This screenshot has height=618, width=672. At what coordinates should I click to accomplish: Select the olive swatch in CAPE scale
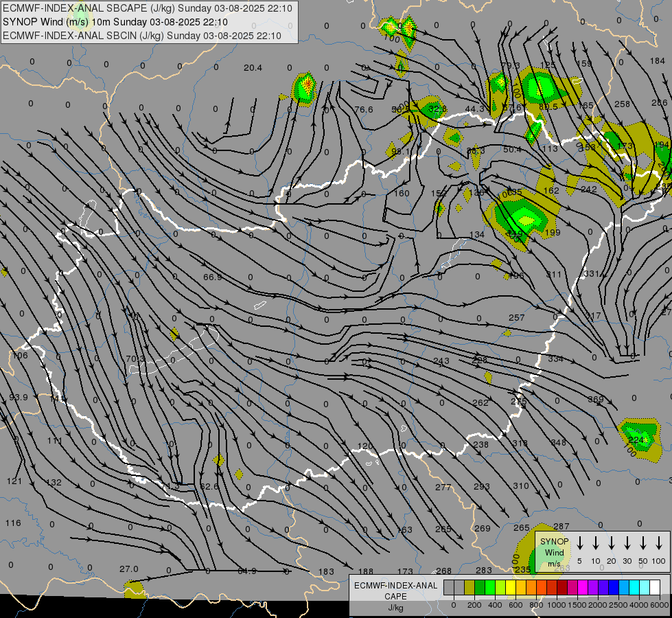(470, 588)
